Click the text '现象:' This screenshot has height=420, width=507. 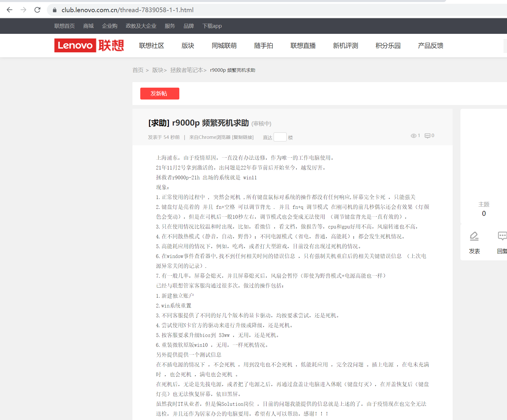coord(163,187)
